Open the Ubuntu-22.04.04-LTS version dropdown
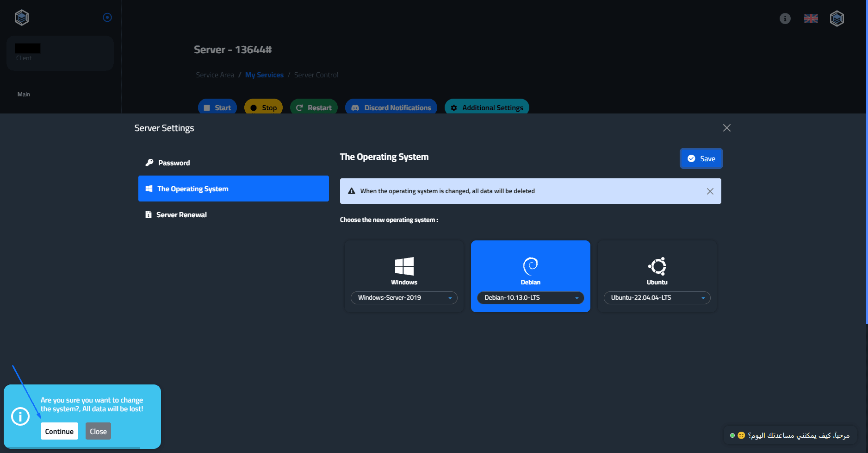Viewport: 868px width, 453px height. coord(657,298)
